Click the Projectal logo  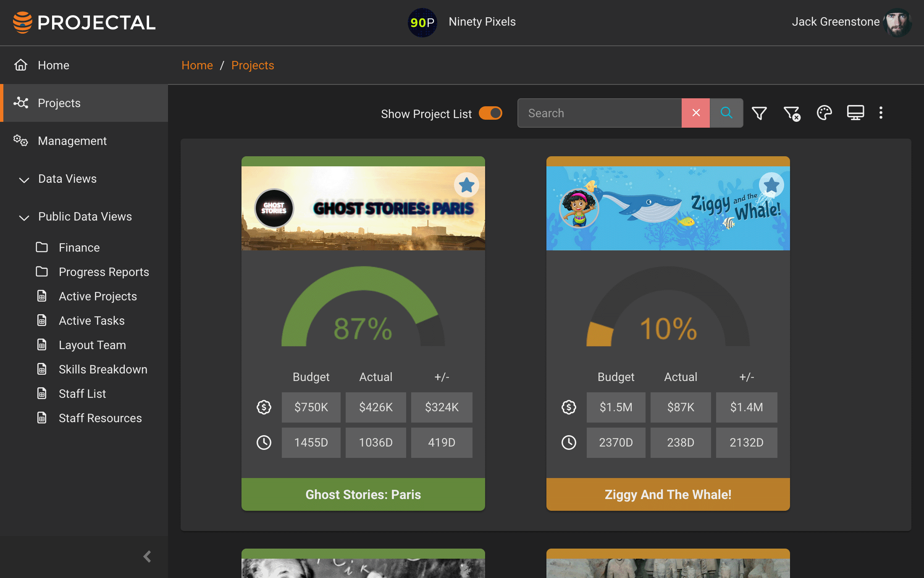pyautogui.click(x=84, y=23)
